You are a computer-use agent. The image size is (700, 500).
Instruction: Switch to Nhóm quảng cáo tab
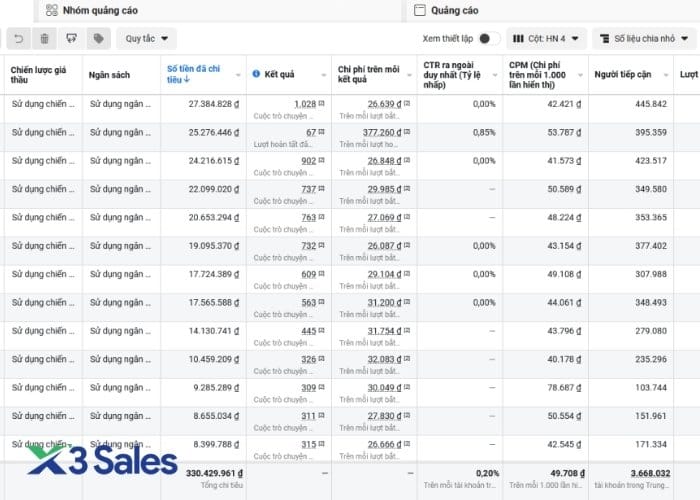coord(92,10)
